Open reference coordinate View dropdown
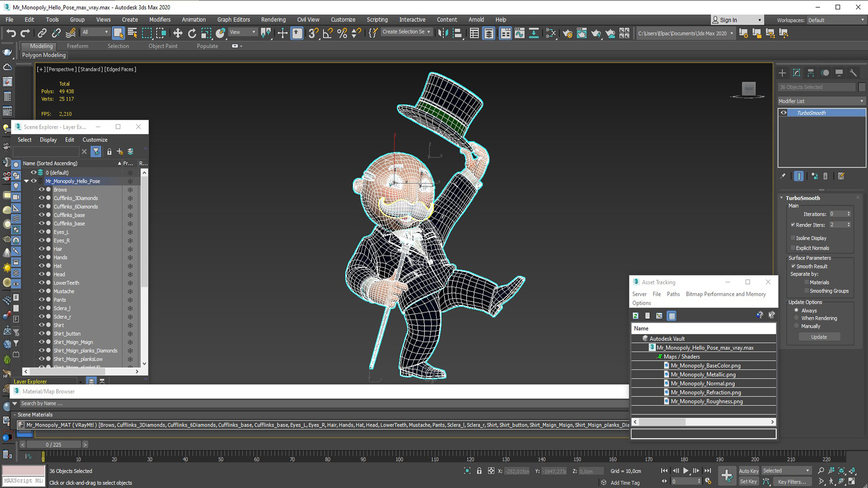Screen dimensions: 868x488 coord(243,32)
